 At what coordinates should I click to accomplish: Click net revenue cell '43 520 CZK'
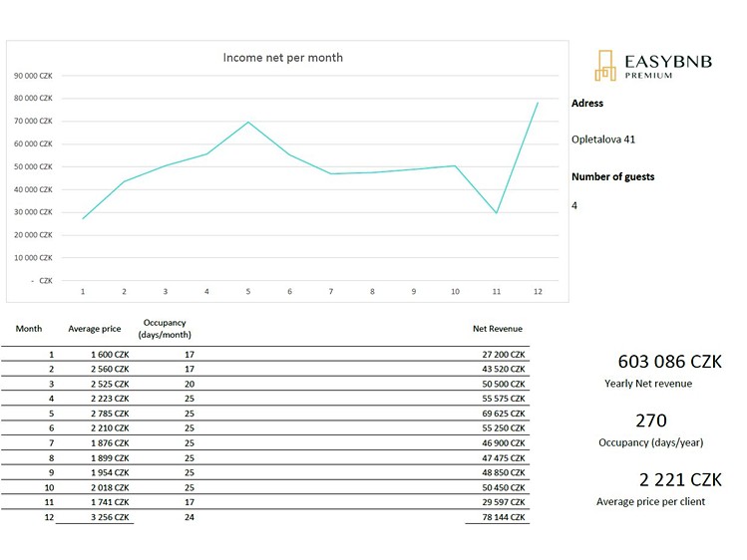(503, 369)
